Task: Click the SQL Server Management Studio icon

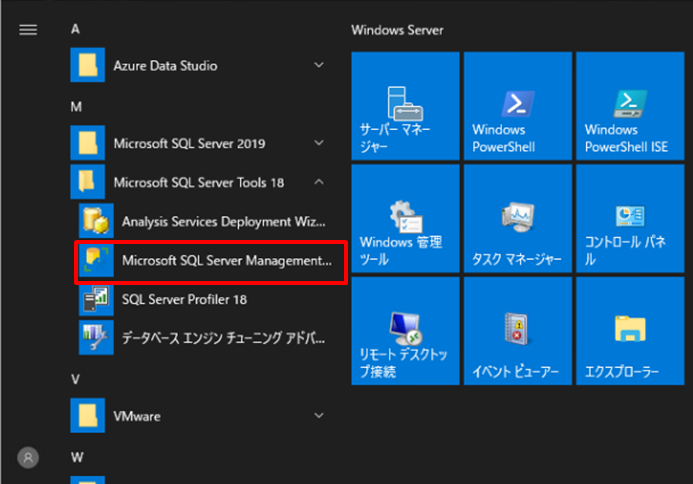Action: (x=96, y=260)
